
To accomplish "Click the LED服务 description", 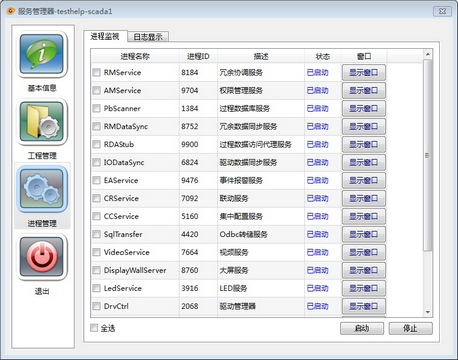I will 233,288.
